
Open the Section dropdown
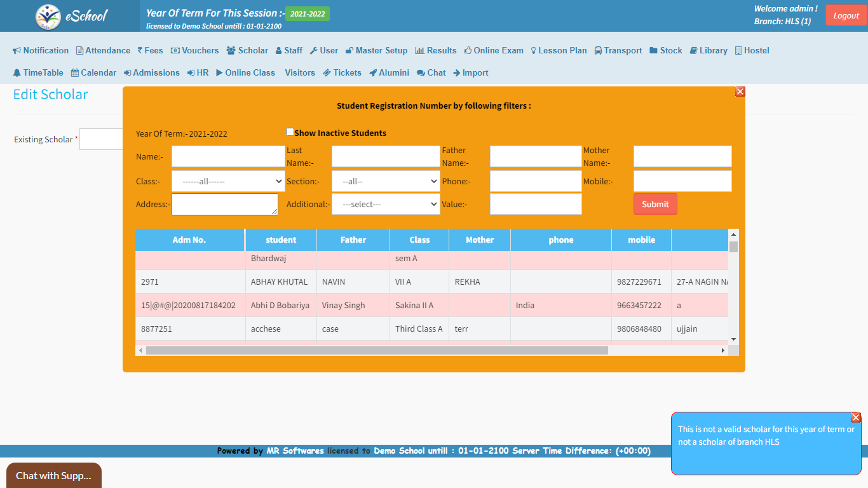tap(386, 181)
